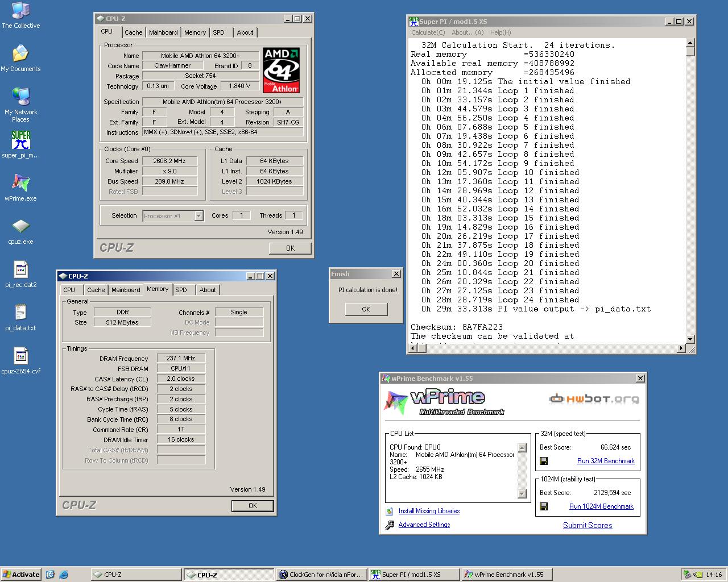Switch to SPD tab in bottom CPU-Z
Screen dimensions: 728x582
point(181,290)
